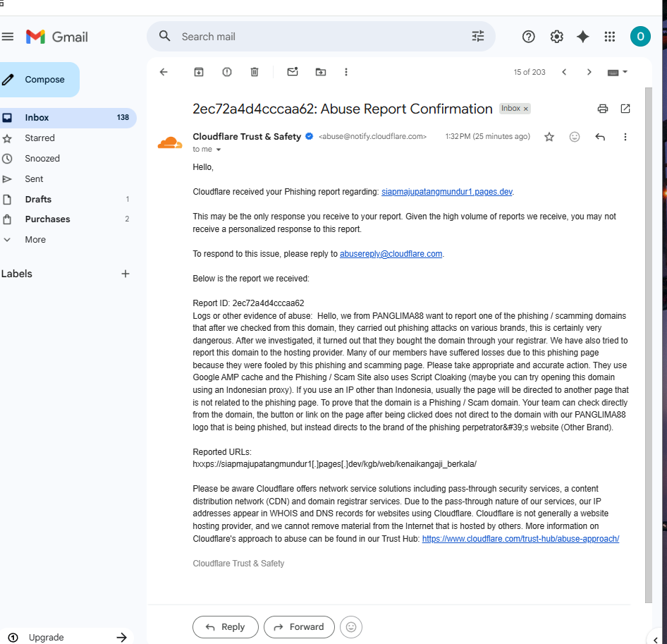
Task: Archive this email
Action: click(x=199, y=72)
